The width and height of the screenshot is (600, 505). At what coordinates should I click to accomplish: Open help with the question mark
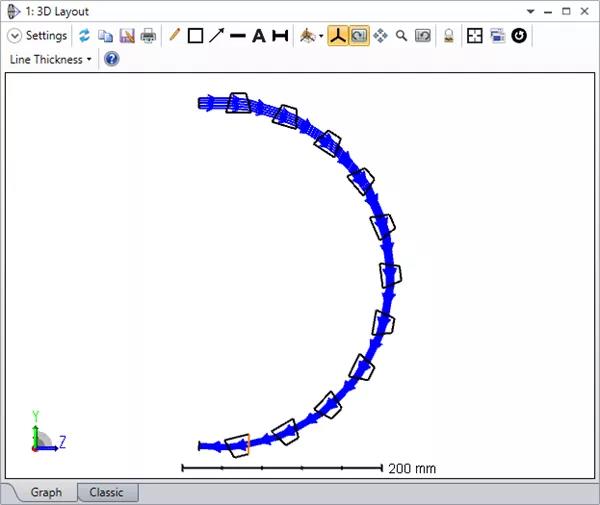[112, 59]
